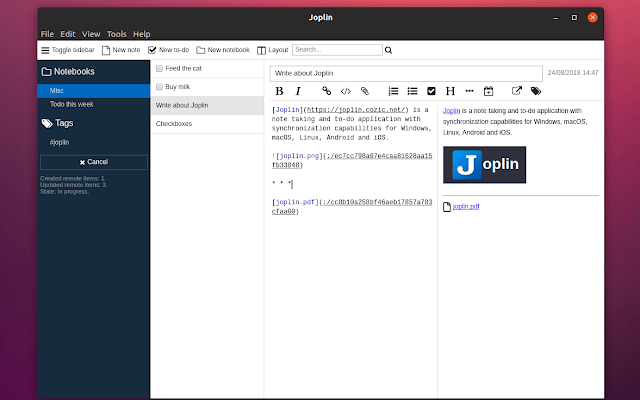Click the New notebook label
The width and height of the screenshot is (640, 400).
(x=229, y=50)
